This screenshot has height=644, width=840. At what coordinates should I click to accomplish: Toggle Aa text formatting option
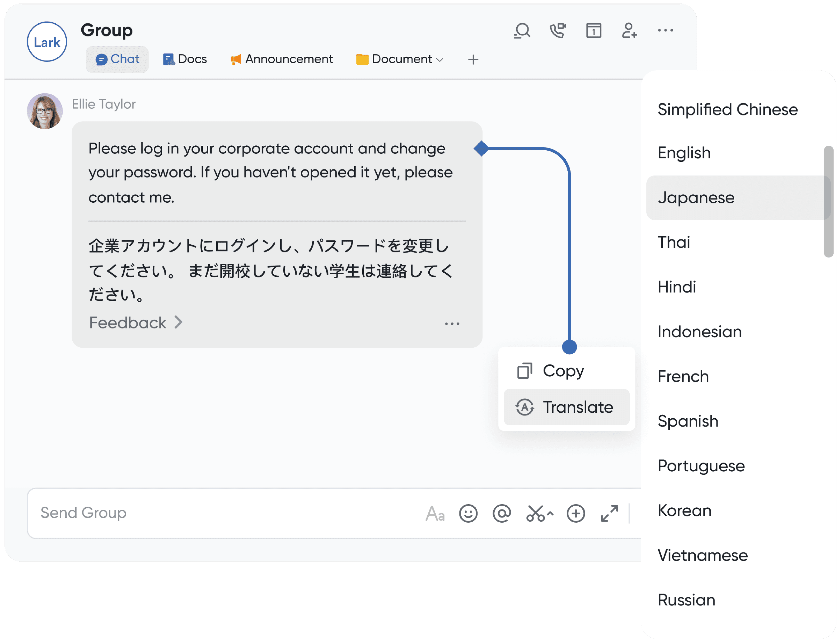pyautogui.click(x=435, y=514)
